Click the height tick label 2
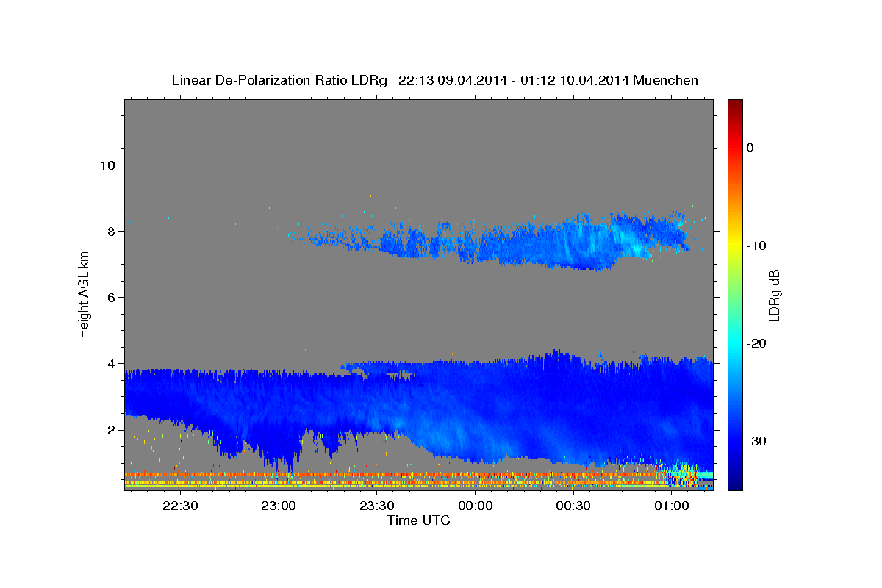The width and height of the screenshot is (882, 588). (x=110, y=430)
